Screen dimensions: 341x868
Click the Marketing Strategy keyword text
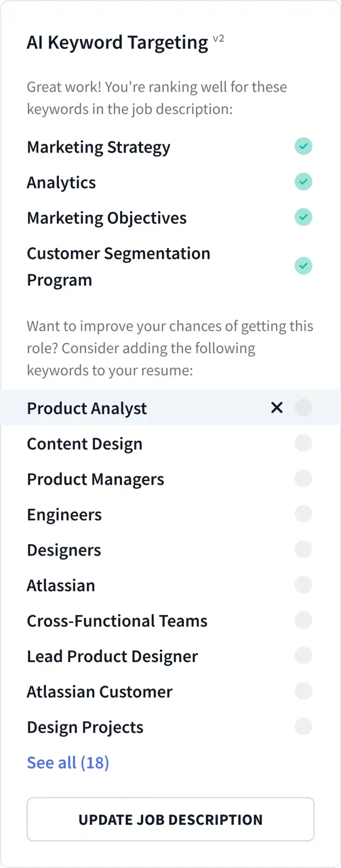(98, 147)
